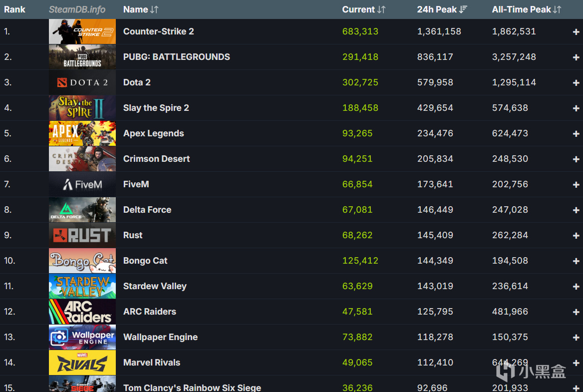Add Counter-Strike 2 with plus icon
This screenshot has width=583, height=392.
[576, 32]
